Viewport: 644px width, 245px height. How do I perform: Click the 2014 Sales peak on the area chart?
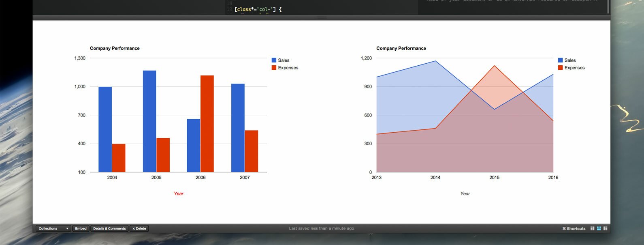(x=435, y=61)
